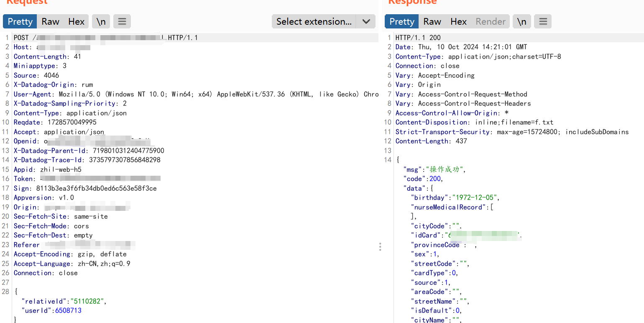The width and height of the screenshot is (644, 323).
Task: Click the Sign header hash value
Action: click(x=96, y=188)
